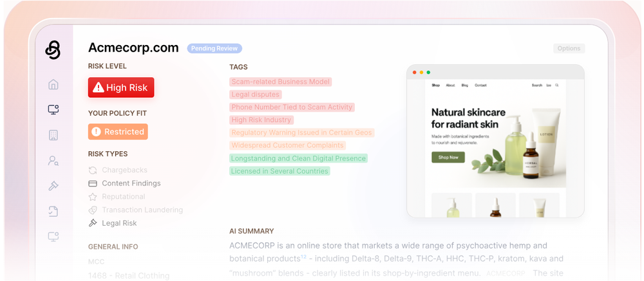Select the monitor icon below Home

[53, 109]
